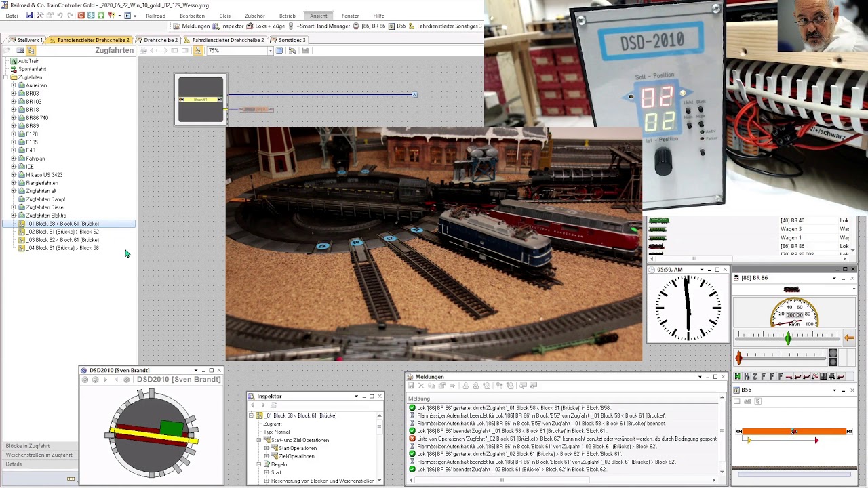
Task: Collapse the Zugfahrten root folder
Action: coord(5,77)
